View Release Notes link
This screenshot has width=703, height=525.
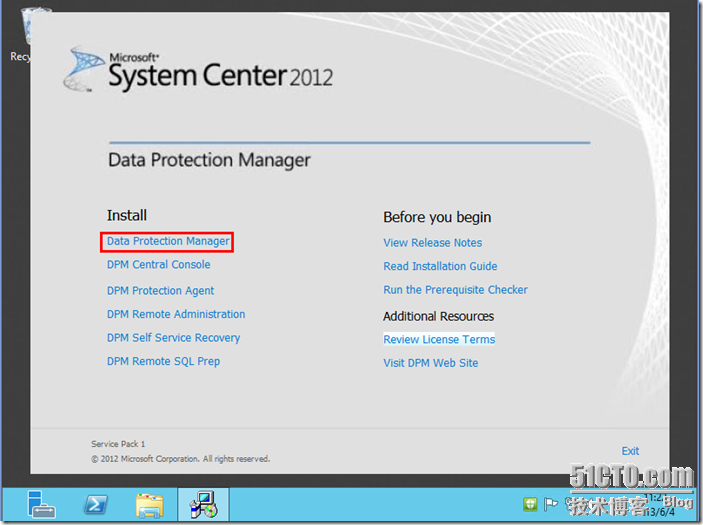pos(432,243)
